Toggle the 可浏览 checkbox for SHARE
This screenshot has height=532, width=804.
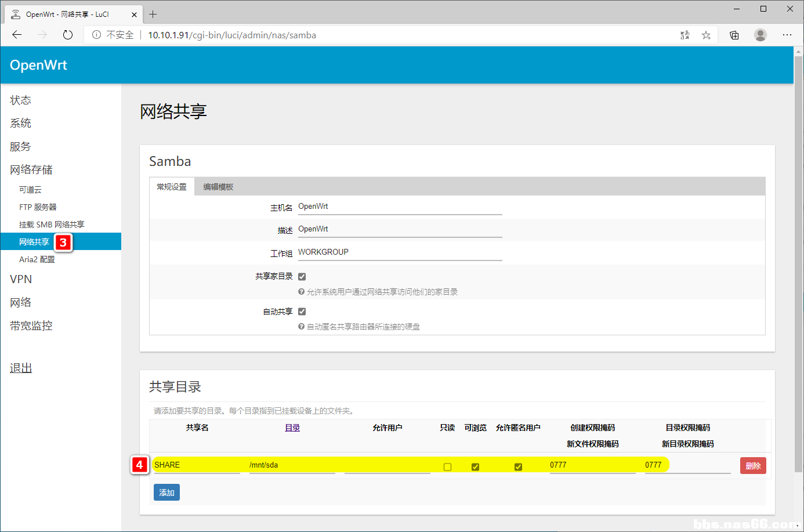475,467
